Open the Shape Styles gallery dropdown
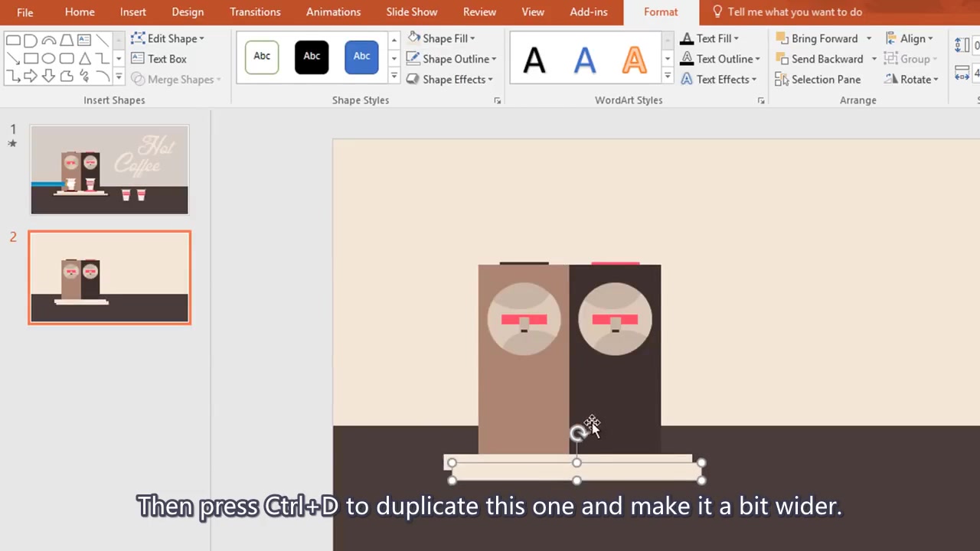 394,76
